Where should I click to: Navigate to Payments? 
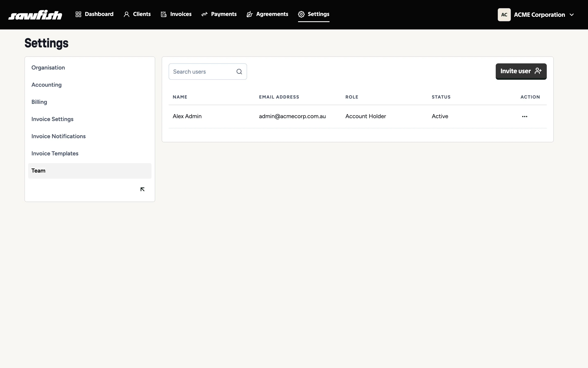point(219,14)
